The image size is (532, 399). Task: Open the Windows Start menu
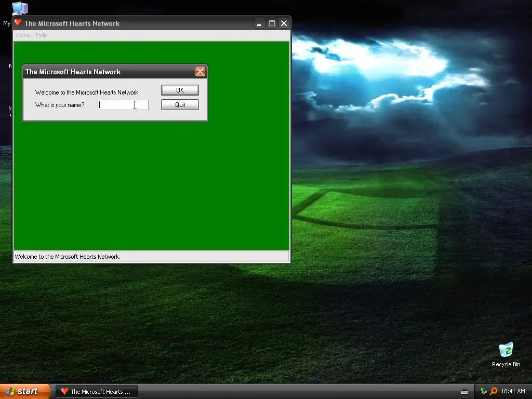point(25,392)
